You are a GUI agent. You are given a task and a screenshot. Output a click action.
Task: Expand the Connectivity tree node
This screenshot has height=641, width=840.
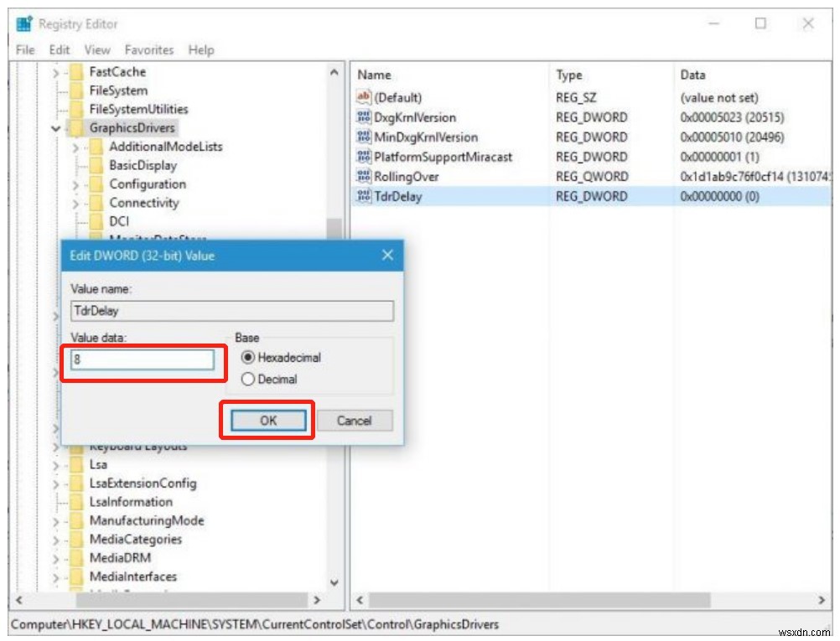(x=75, y=203)
